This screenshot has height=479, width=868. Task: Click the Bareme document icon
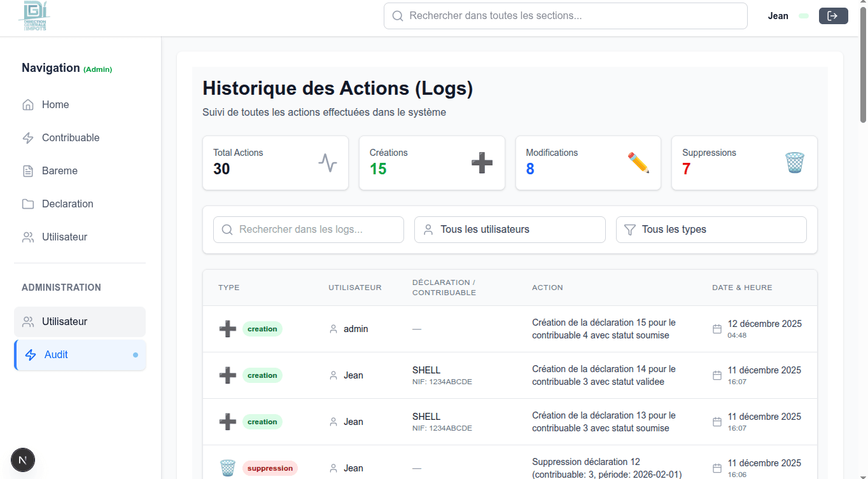28,171
